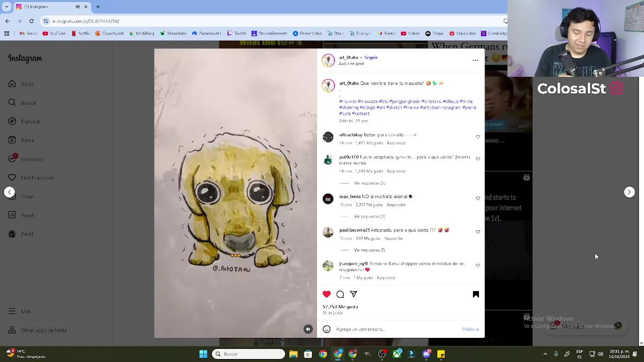Open Inicio in Instagram sidebar
The height and width of the screenshot is (362, 644).
point(21,84)
